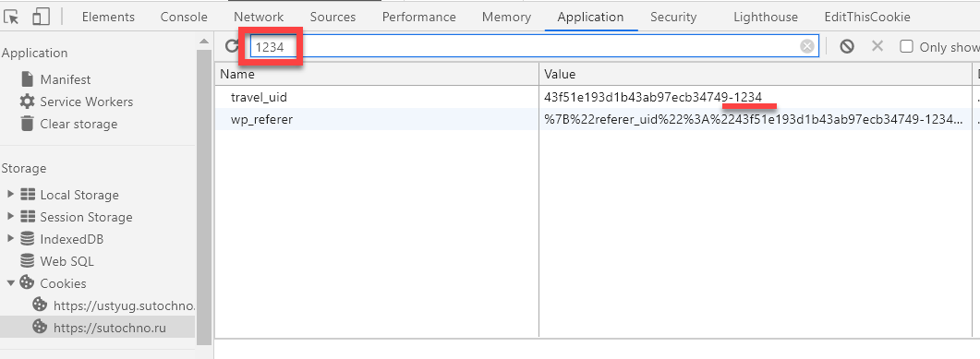Viewport: 980px width, 359px height.
Task: Open Clear storage in the sidebar
Action: pos(79,125)
